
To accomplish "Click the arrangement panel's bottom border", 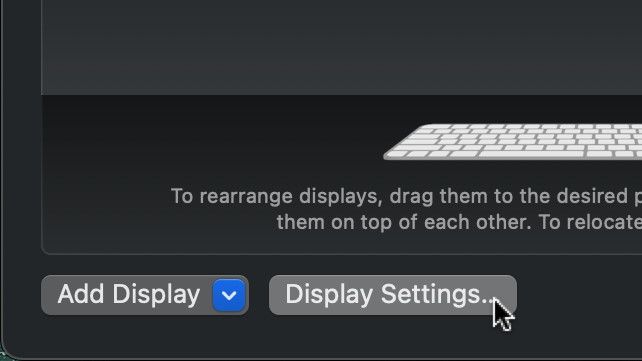I will [x=341, y=254].
